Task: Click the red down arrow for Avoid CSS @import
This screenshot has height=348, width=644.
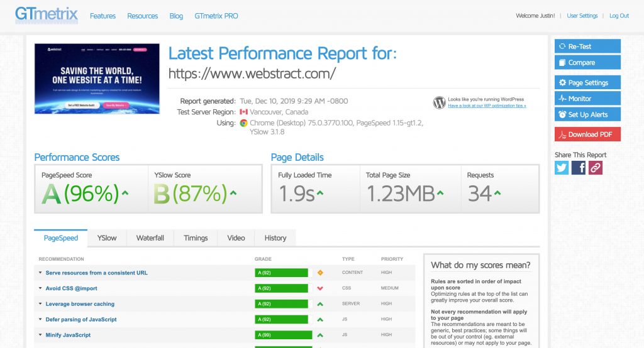Action: click(x=320, y=288)
